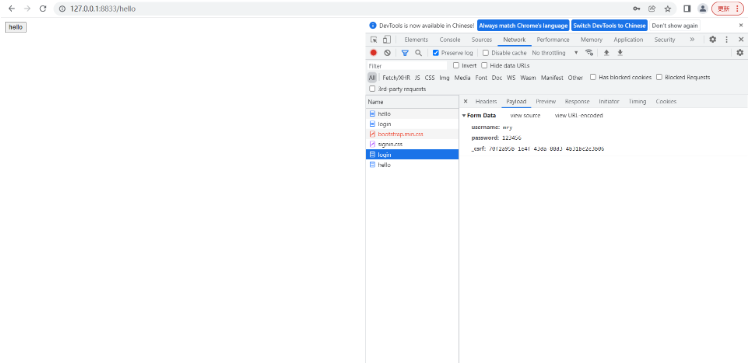Open DevTools settings gear
Image resolution: width=752 pixels, height=363 pixels.
(713, 40)
